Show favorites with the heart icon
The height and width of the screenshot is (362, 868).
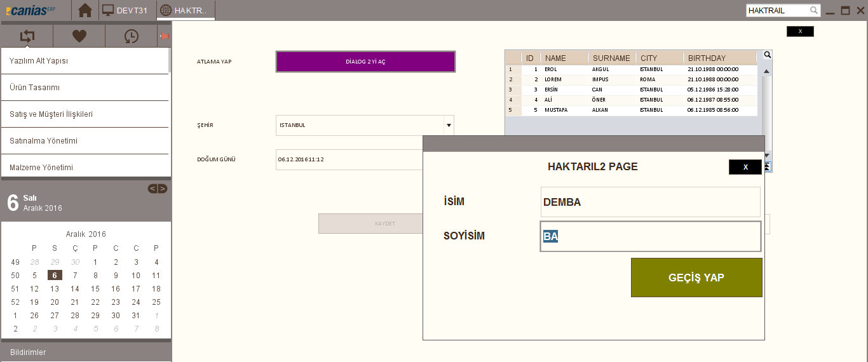point(79,36)
